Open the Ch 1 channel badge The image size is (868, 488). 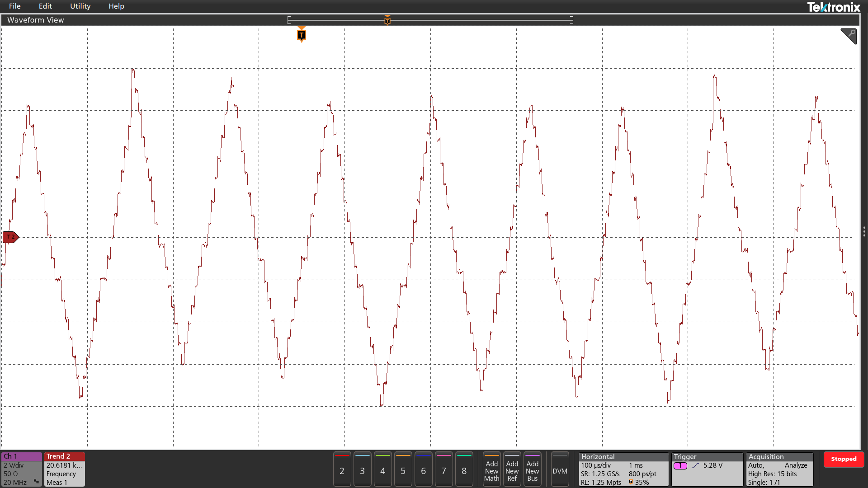coord(21,469)
